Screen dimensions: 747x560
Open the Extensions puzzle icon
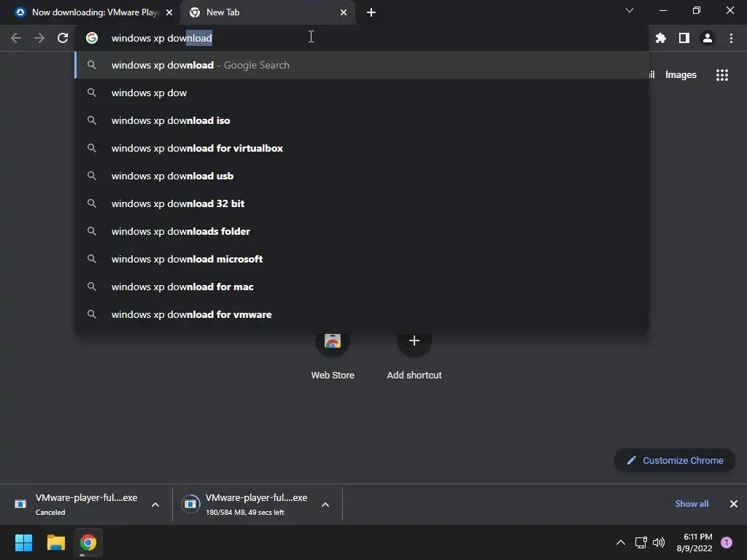coord(661,38)
